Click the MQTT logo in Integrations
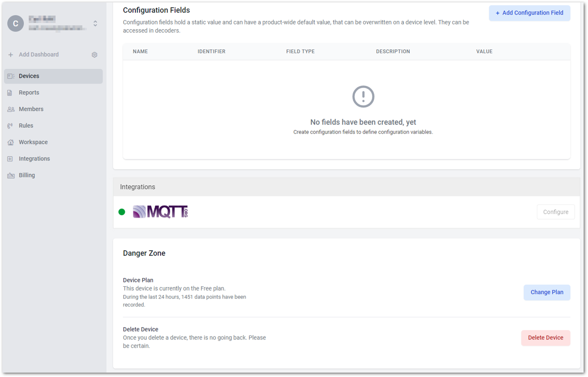This screenshot has height=377, width=588. (x=160, y=212)
